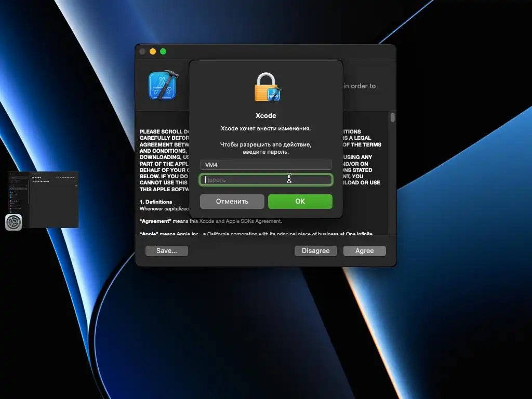Click the VM4 username field
This screenshot has width=532, height=399.
pos(265,165)
